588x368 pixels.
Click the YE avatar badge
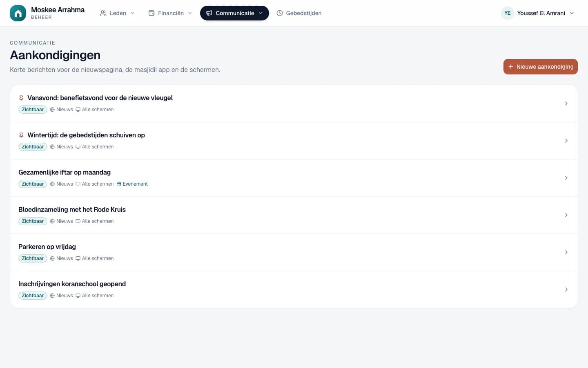pyautogui.click(x=508, y=13)
